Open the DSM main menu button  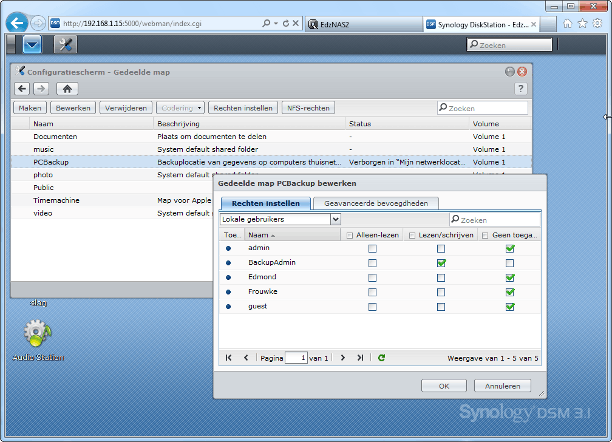click(x=32, y=44)
